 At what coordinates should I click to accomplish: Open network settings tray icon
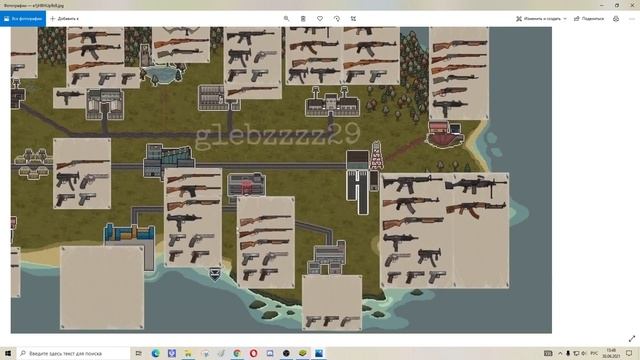[576, 353]
